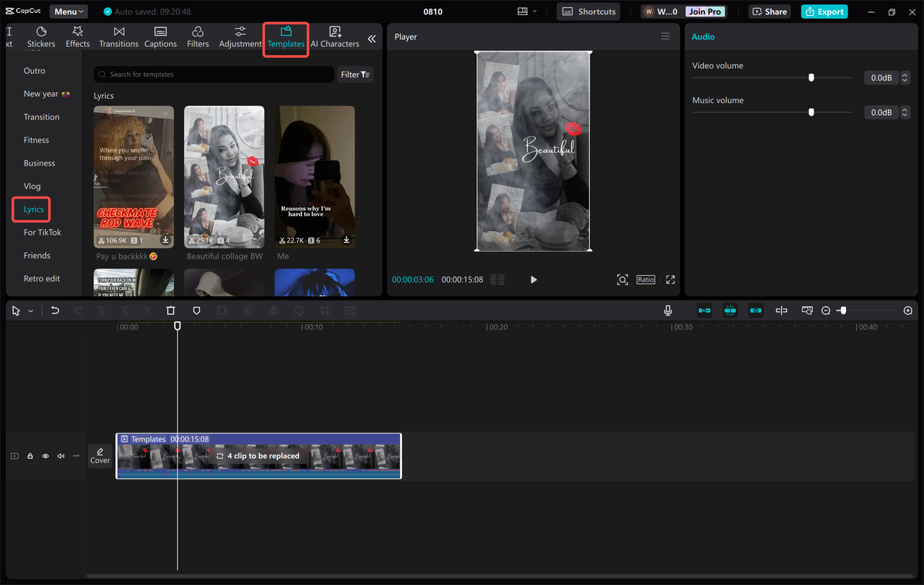Enter fullscreen preview

[671, 279]
